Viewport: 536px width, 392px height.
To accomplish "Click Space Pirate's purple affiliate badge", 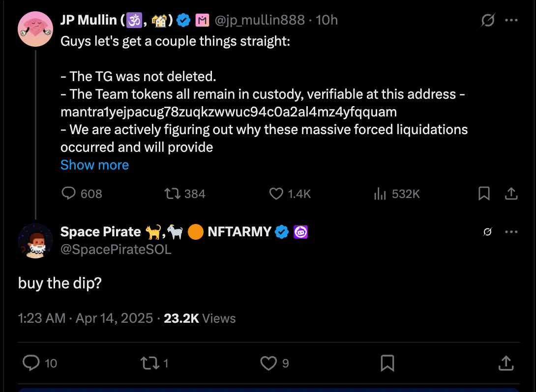I will pos(300,232).
